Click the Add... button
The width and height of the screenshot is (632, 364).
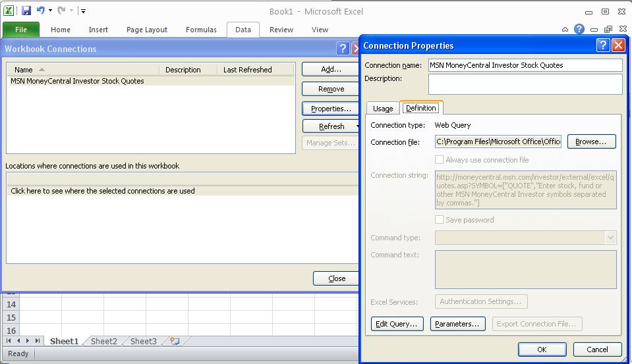click(331, 69)
